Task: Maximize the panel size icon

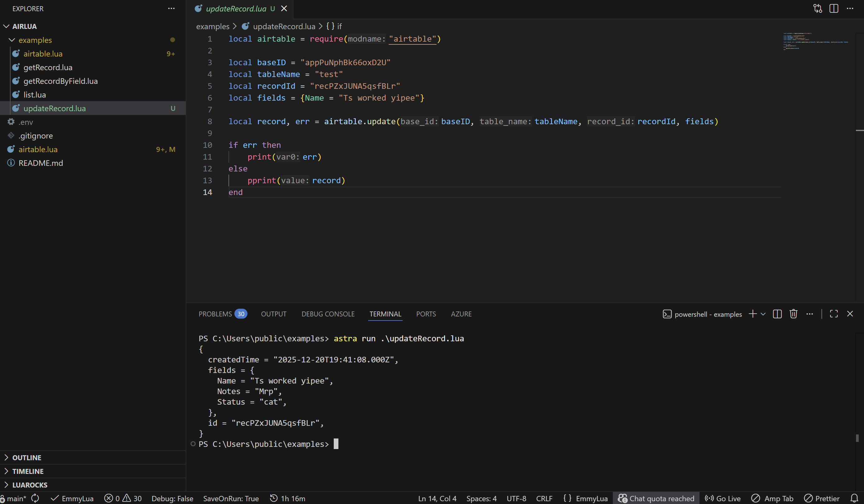Action: [834, 314]
